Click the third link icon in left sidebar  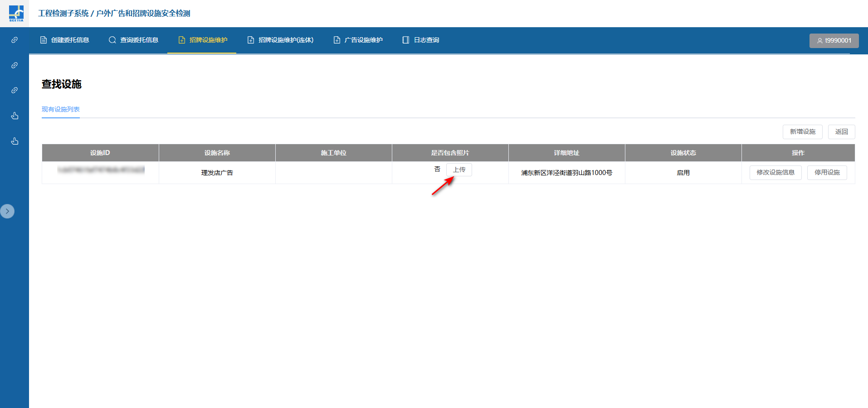click(15, 90)
